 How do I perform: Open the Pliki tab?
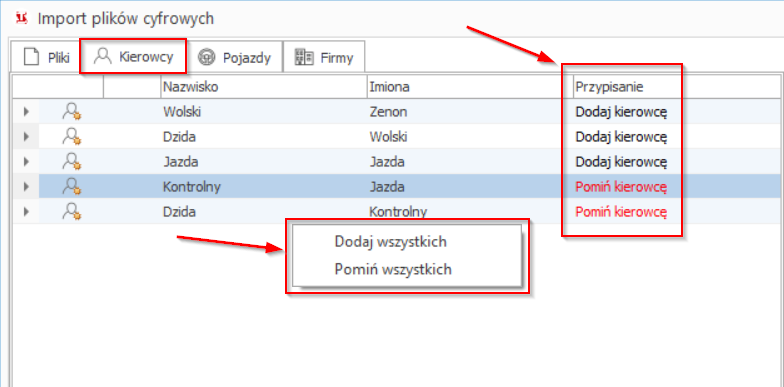pyautogui.click(x=46, y=58)
